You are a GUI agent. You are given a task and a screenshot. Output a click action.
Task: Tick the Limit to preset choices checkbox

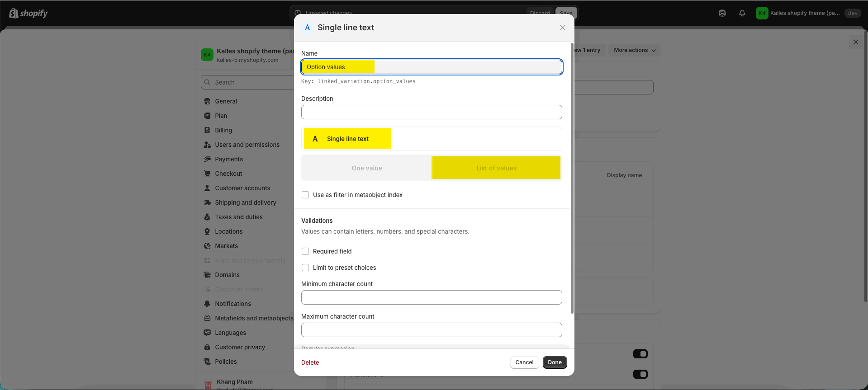point(305,268)
